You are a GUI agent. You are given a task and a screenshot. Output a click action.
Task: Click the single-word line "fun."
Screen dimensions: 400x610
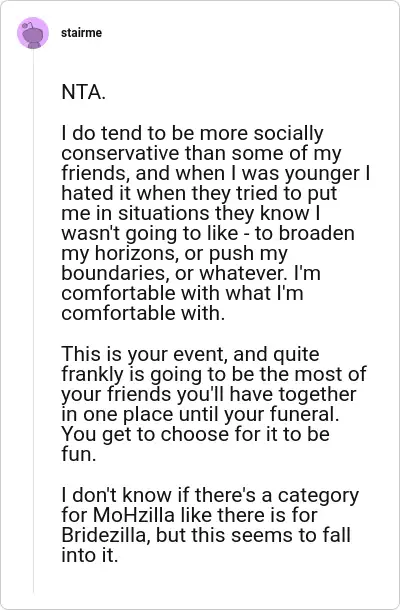[79, 455]
